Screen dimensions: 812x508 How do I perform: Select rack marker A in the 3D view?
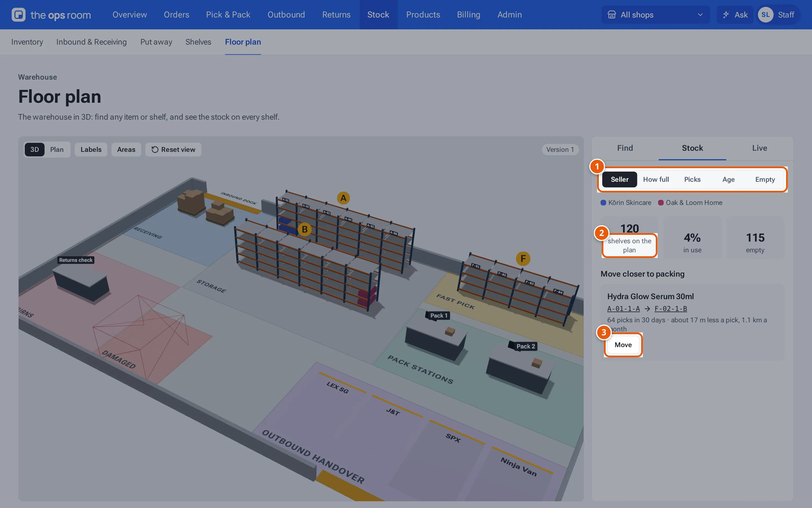[x=343, y=198]
